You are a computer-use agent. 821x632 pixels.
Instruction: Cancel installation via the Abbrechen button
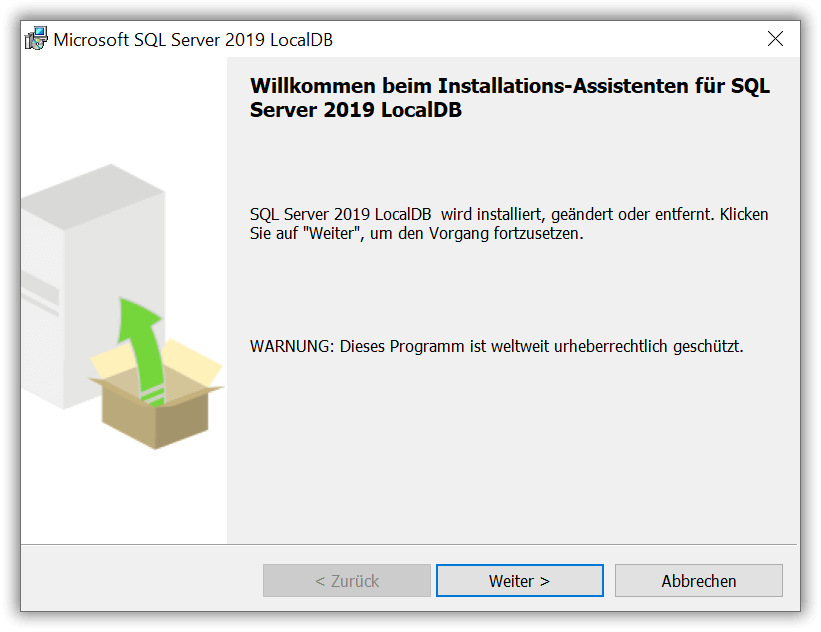pyautogui.click(x=698, y=581)
